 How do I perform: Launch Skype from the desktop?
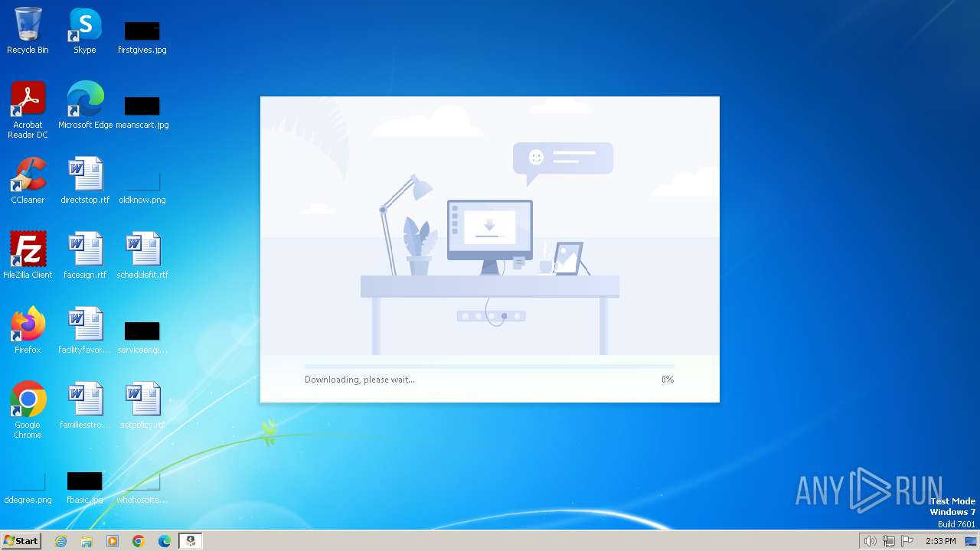click(x=85, y=31)
